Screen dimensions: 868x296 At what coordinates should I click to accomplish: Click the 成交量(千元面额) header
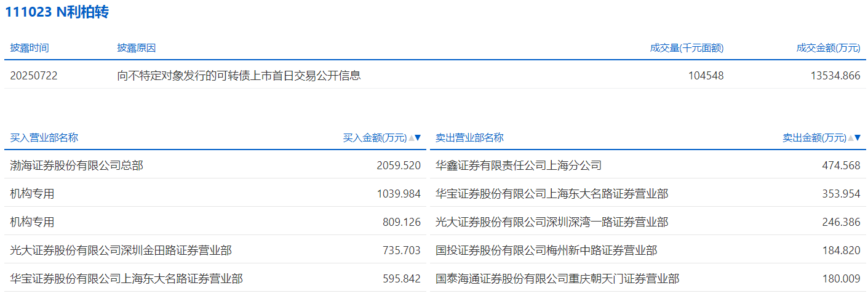[687, 48]
